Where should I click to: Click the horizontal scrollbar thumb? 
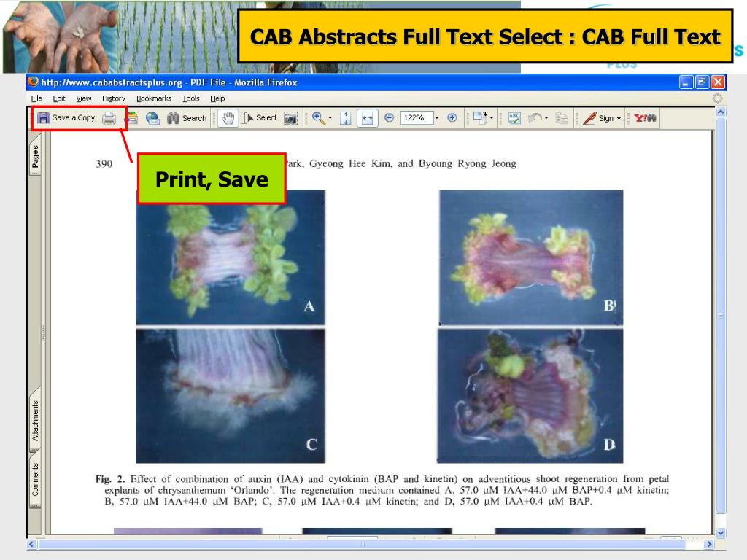(362, 544)
